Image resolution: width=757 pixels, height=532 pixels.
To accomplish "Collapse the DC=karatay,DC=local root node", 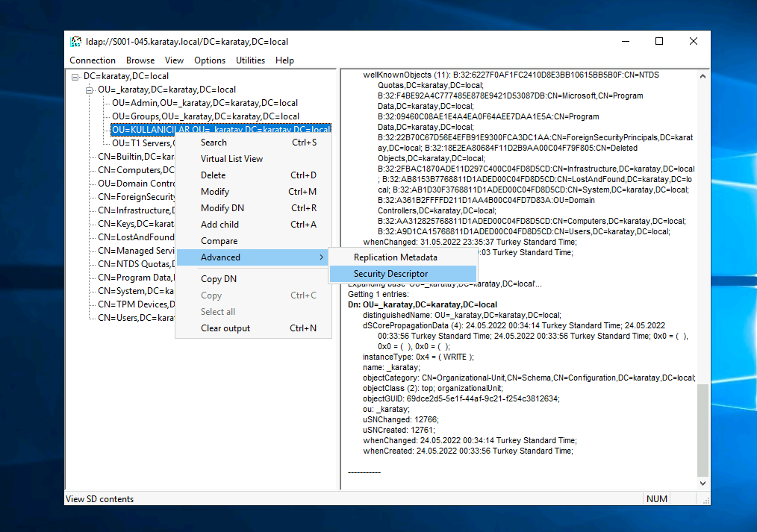I will point(75,77).
